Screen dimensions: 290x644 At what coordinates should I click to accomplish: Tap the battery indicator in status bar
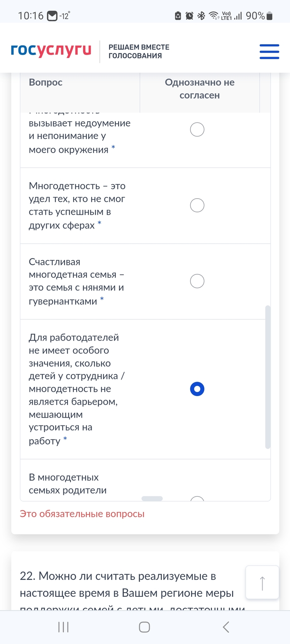[269, 15]
